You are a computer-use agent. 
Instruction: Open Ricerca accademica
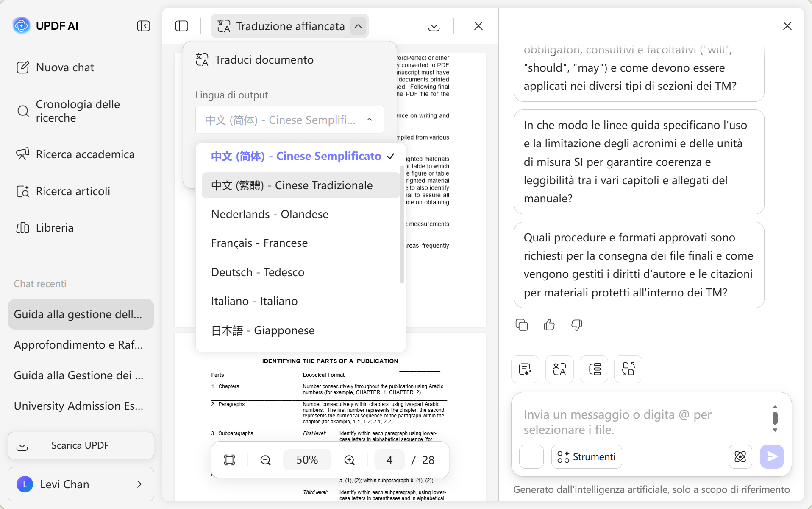pos(75,154)
